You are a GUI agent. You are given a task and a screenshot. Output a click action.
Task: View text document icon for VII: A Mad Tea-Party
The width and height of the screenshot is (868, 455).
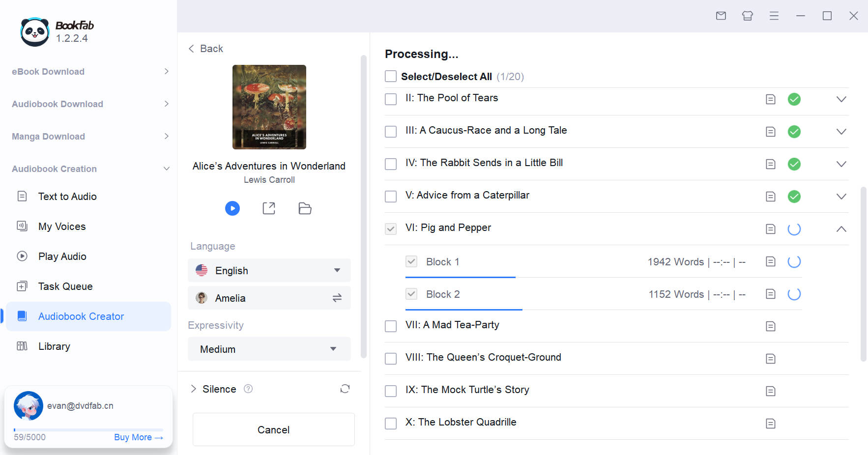point(770,326)
